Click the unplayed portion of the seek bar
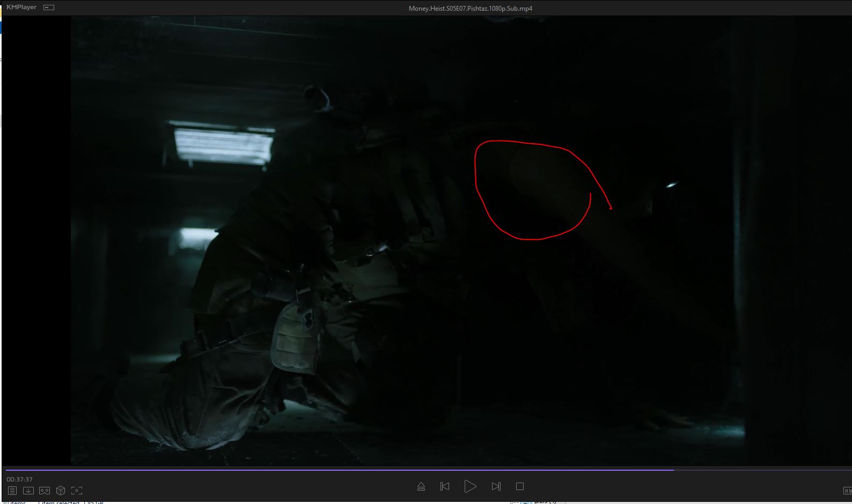Screen dimensions: 852x504 tap(762, 470)
